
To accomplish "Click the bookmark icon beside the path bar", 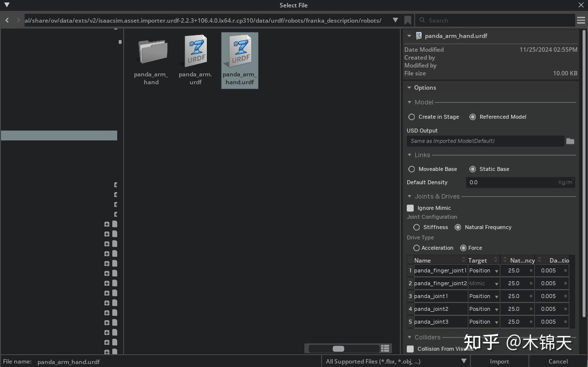I will pos(408,20).
